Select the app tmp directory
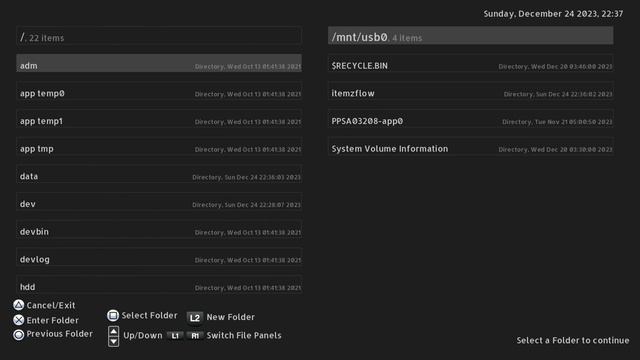 click(x=159, y=147)
